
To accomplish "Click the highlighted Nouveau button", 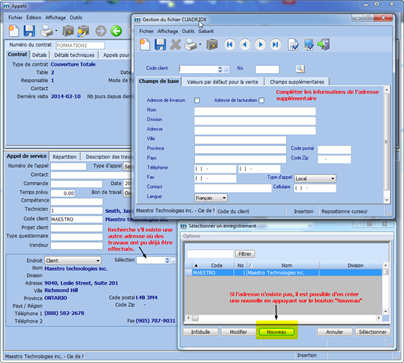I will (277, 332).
